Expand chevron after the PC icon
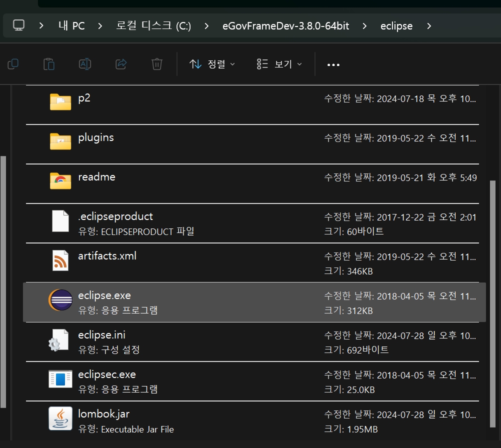 (41, 25)
